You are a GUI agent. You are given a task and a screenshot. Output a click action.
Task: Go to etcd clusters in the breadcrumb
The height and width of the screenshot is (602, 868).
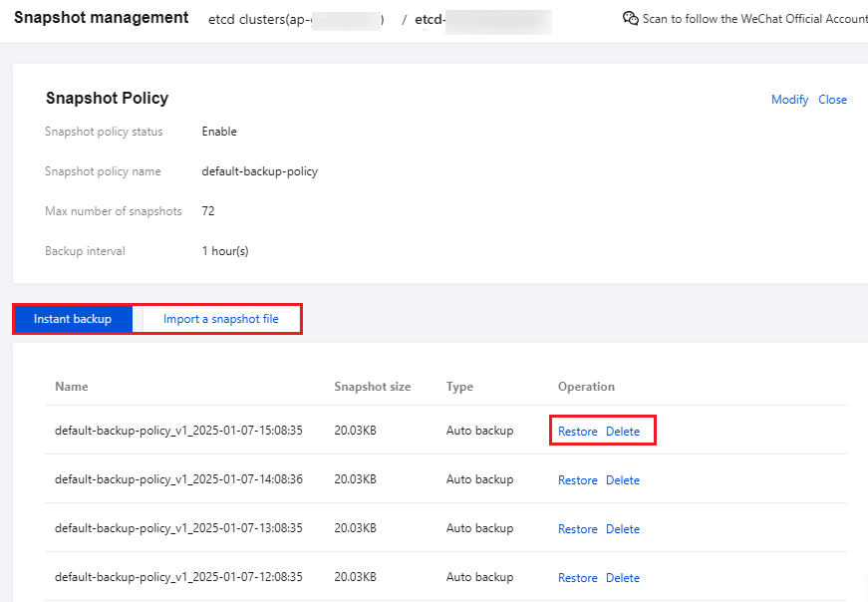coord(296,19)
